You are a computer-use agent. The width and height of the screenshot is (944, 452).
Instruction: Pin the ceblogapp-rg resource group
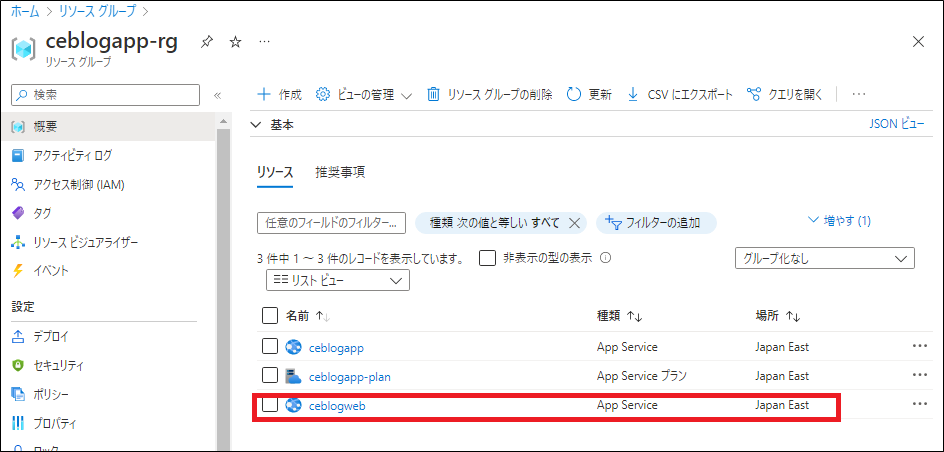tap(206, 42)
